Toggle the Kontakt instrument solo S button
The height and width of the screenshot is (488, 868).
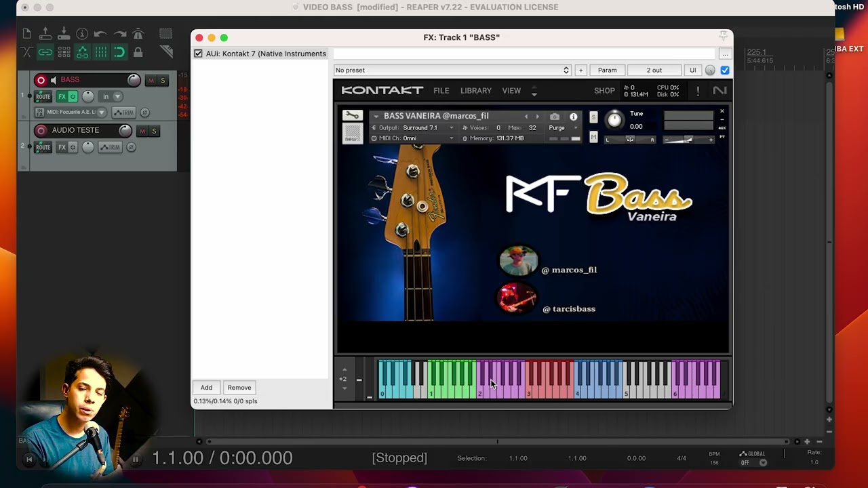(x=593, y=117)
